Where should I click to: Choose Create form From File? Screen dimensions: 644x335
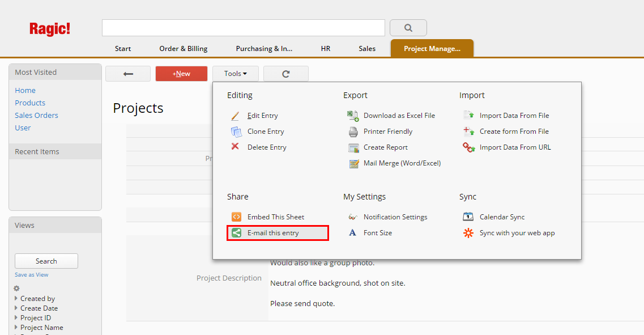(x=514, y=132)
